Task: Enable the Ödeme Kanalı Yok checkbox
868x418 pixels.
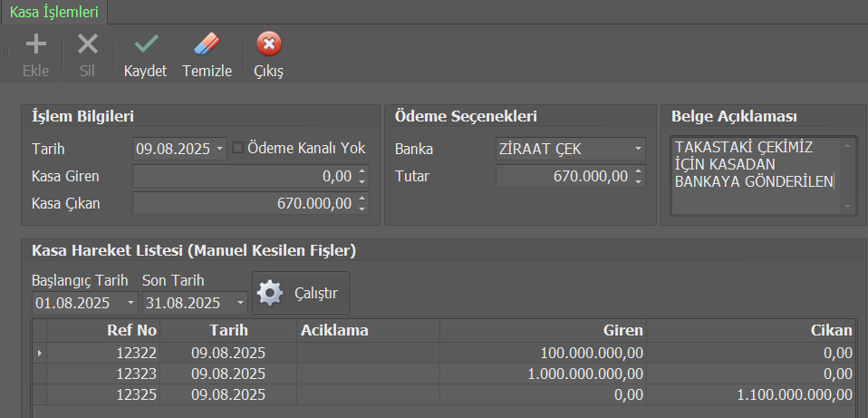Action: pyautogui.click(x=237, y=148)
